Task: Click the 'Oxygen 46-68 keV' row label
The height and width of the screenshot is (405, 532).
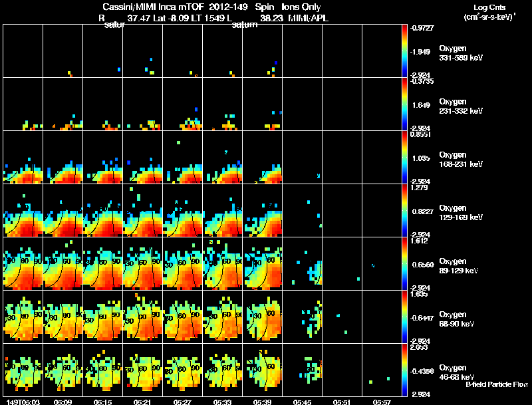Action: click(457, 372)
